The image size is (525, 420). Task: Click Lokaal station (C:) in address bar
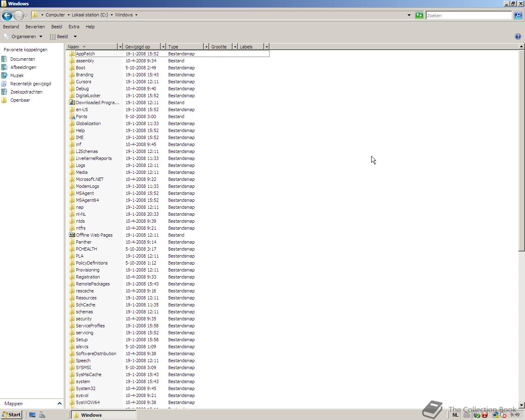[90, 15]
